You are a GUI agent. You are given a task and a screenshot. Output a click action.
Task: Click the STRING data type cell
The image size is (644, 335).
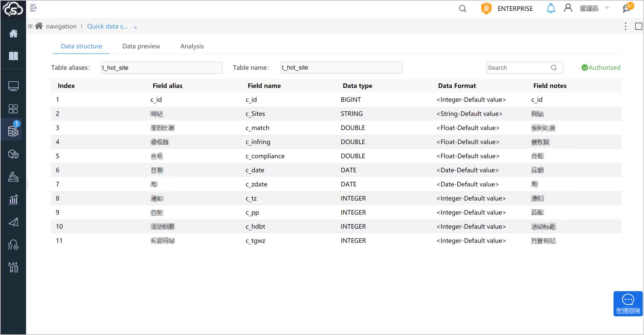[352, 114]
